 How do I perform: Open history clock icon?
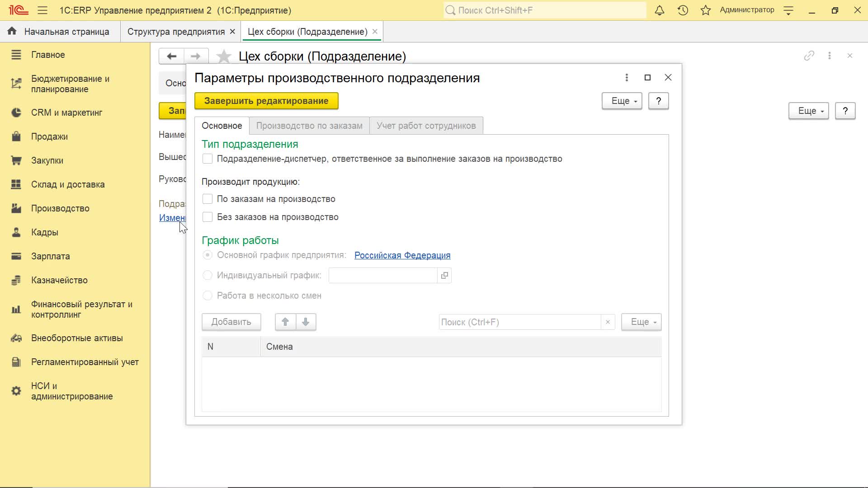click(683, 10)
